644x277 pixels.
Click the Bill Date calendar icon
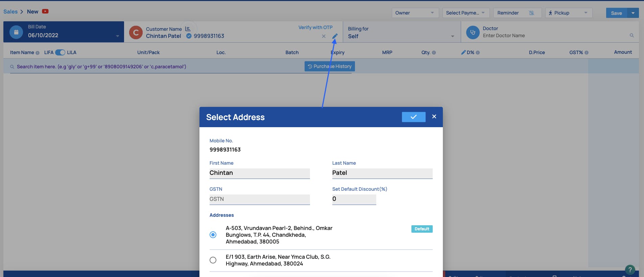pyautogui.click(x=16, y=32)
